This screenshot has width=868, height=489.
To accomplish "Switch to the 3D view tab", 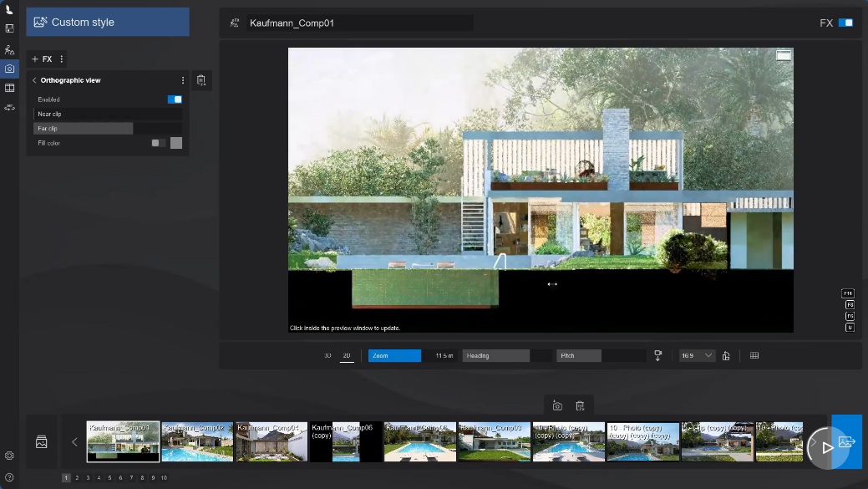I will click(x=327, y=355).
